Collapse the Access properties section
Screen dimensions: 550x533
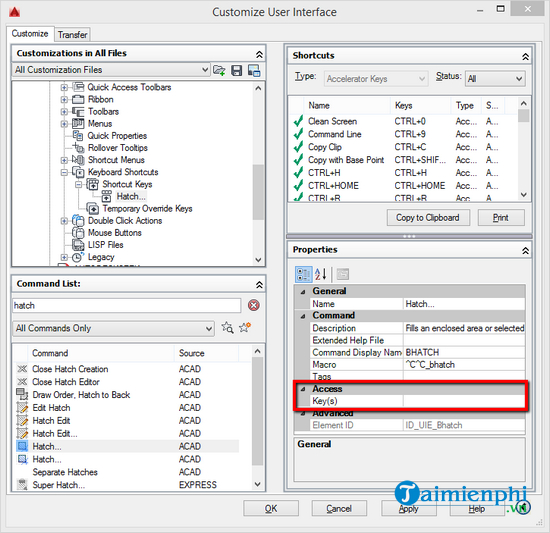tap(303, 389)
